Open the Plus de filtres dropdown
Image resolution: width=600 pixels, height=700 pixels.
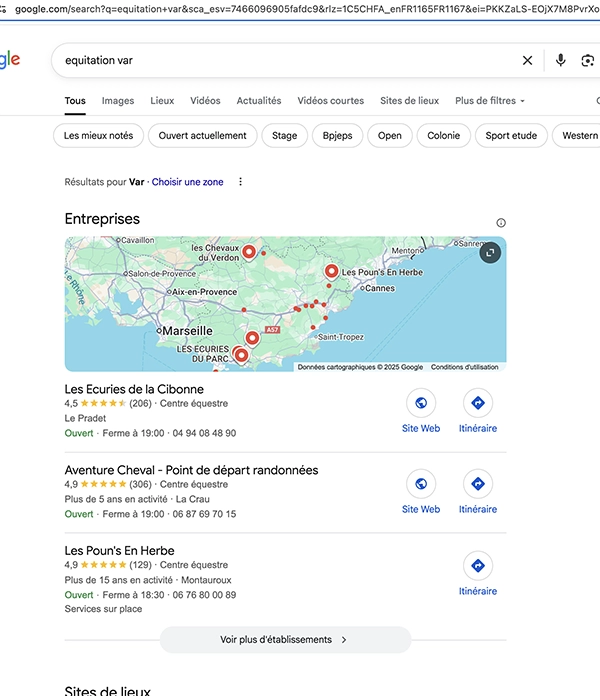click(x=490, y=100)
